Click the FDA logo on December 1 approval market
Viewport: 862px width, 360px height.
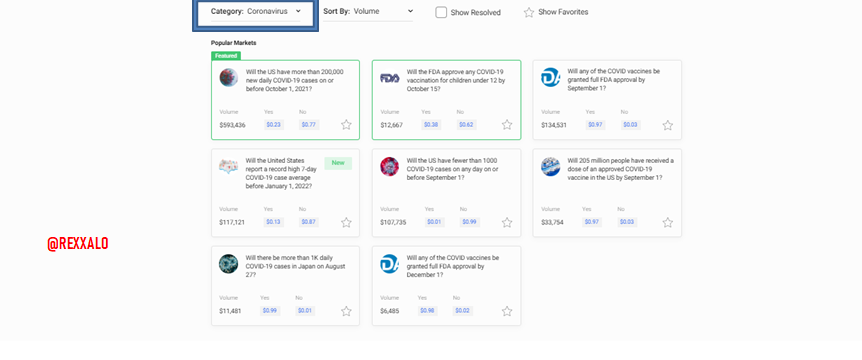[x=390, y=263]
